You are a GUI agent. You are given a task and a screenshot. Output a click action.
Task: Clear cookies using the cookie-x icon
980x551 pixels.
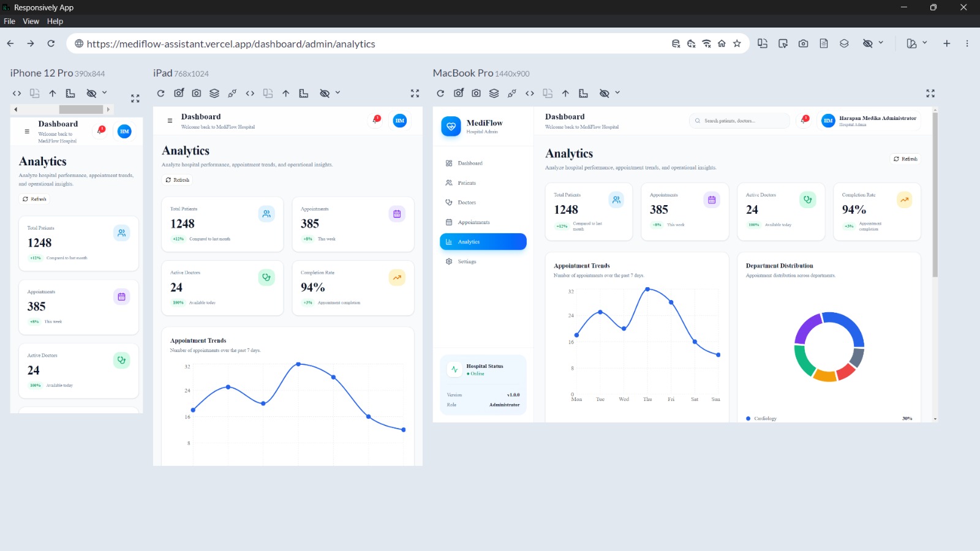[691, 43]
